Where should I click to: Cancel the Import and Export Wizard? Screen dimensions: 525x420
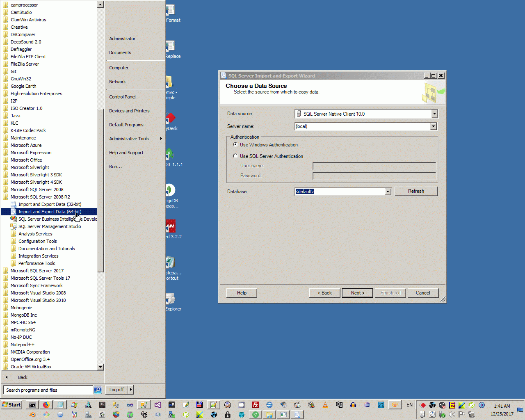click(x=423, y=293)
